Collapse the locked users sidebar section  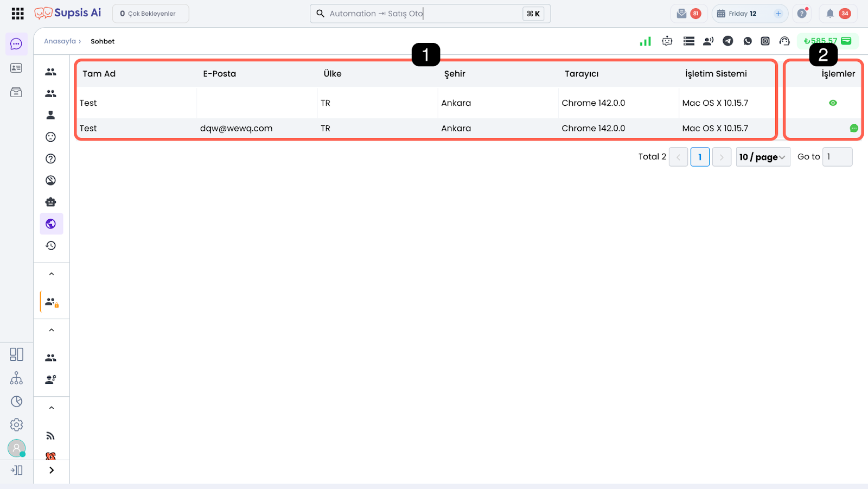pyautogui.click(x=52, y=274)
